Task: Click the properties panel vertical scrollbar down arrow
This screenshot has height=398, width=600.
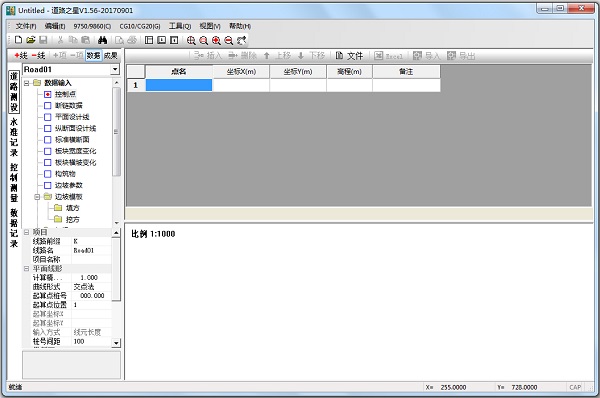Action: 116,343
